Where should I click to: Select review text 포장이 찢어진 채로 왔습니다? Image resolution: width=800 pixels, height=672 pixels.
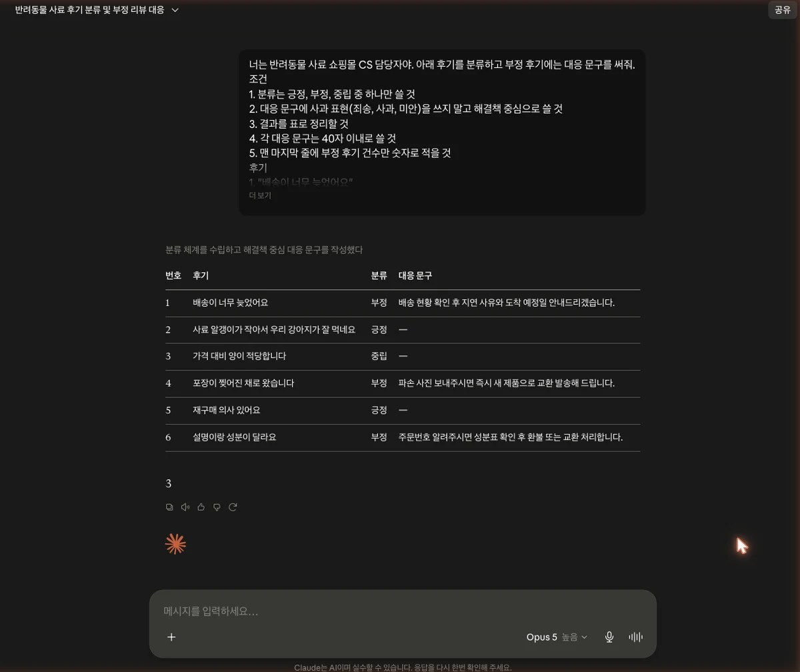[243, 383]
